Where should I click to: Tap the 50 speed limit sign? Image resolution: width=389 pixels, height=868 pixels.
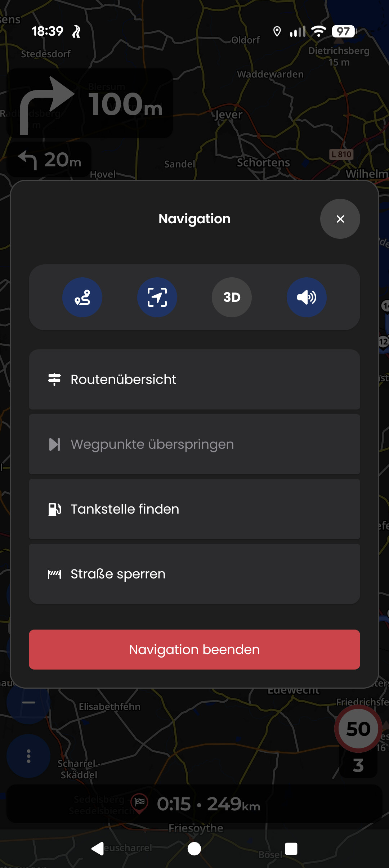358,729
